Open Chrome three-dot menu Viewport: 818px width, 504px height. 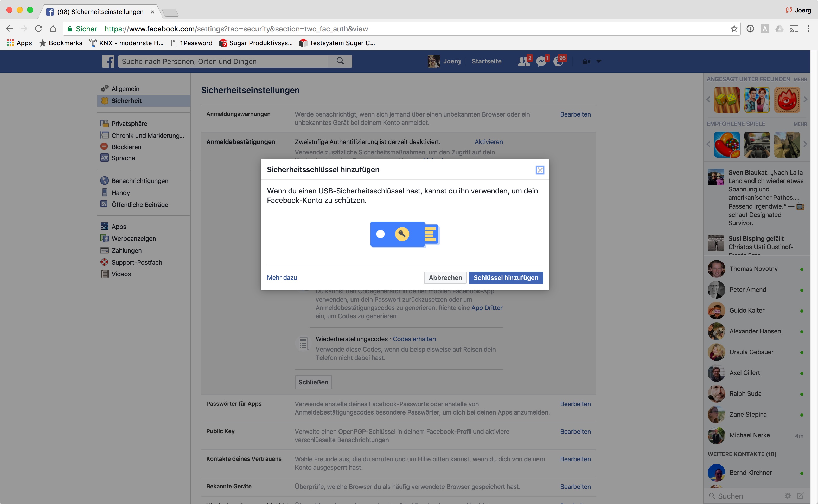coord(808,29)
